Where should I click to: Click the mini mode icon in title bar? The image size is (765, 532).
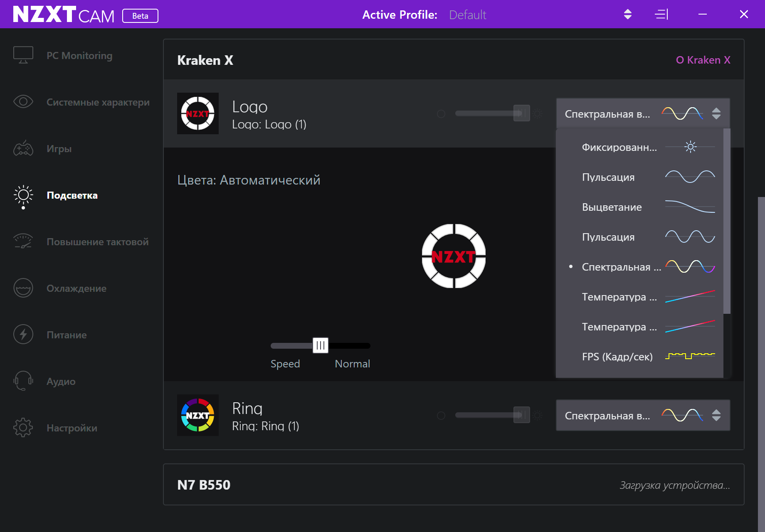[661, 15]
